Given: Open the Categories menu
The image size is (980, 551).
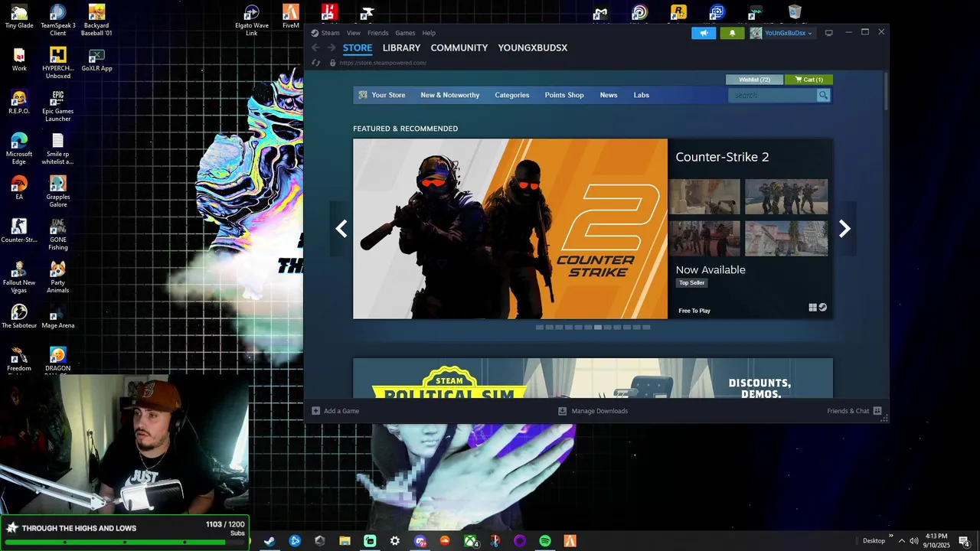Looking at the screenshot, I should click(512, 95).
